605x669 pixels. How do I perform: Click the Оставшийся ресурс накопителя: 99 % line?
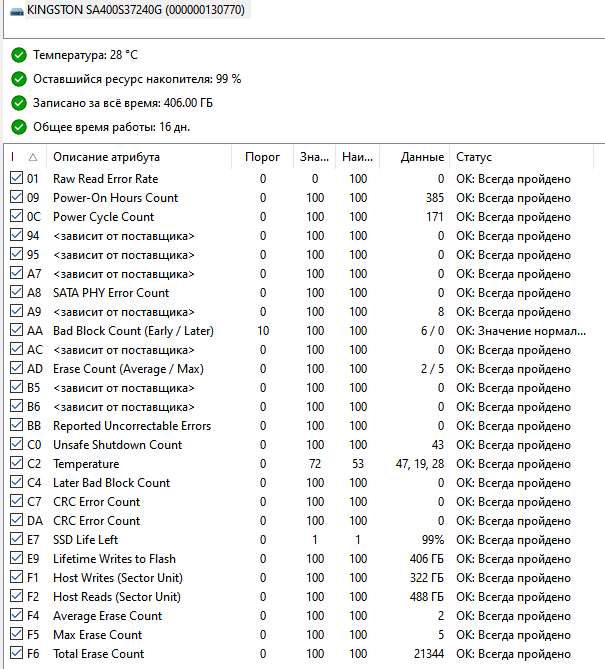tap(137, 79)
